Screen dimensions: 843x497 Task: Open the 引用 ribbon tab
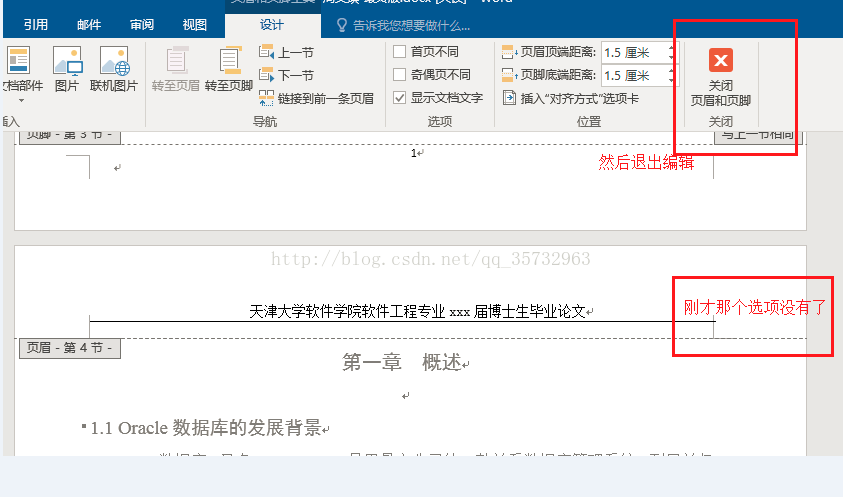tap(35, 25)
